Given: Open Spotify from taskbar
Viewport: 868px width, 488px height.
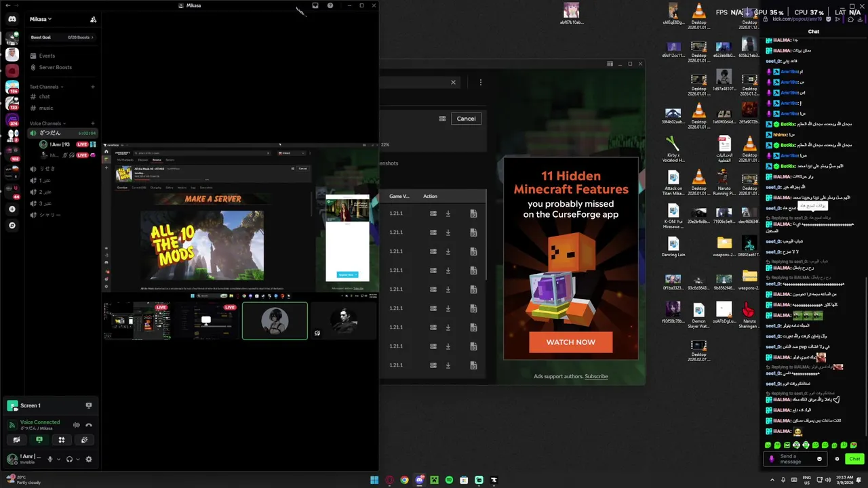Looking at the screenshot, I should (x=449, y=480).
